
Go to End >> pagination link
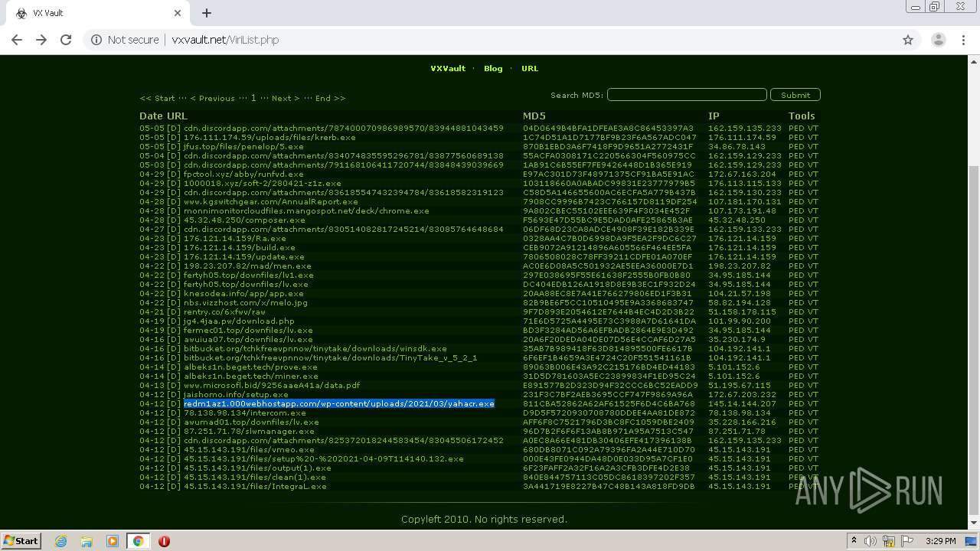tap(330, 98)
